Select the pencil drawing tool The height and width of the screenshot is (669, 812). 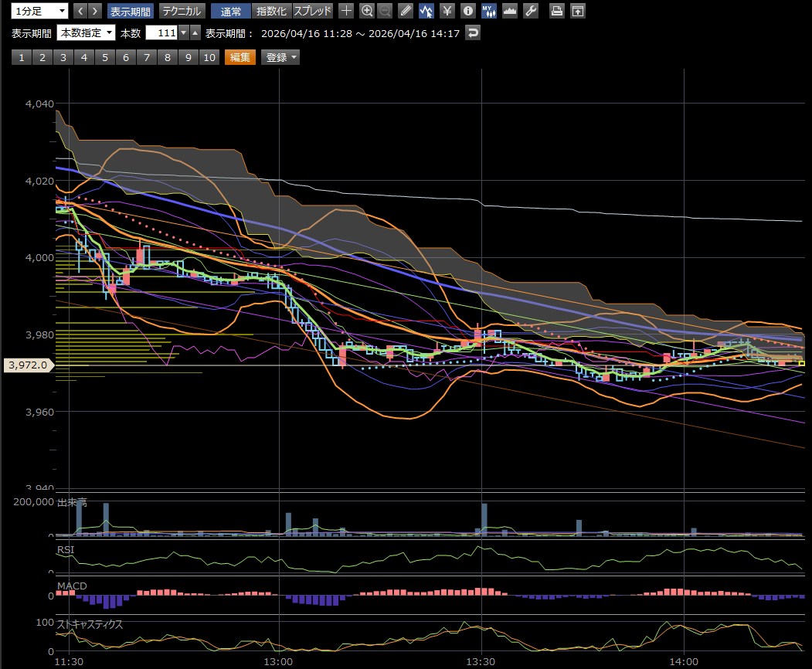point(406,11)
